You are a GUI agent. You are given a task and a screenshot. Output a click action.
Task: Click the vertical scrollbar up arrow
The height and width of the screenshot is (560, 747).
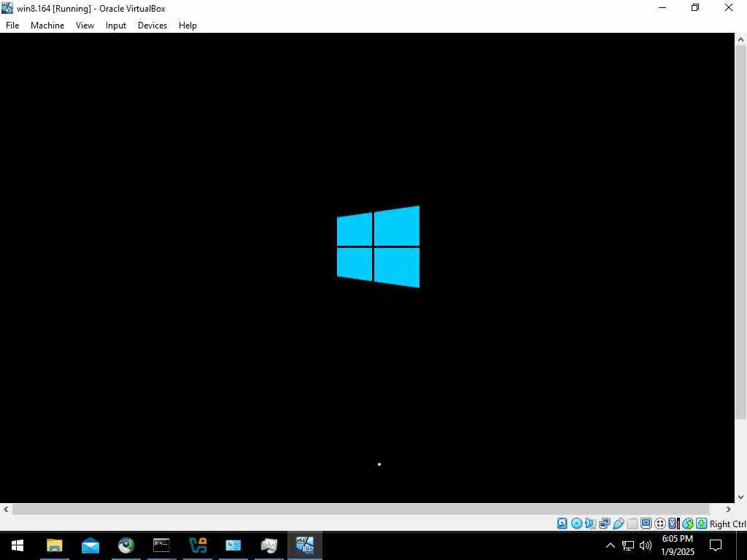pyautogui.click(x=740, y=39)
